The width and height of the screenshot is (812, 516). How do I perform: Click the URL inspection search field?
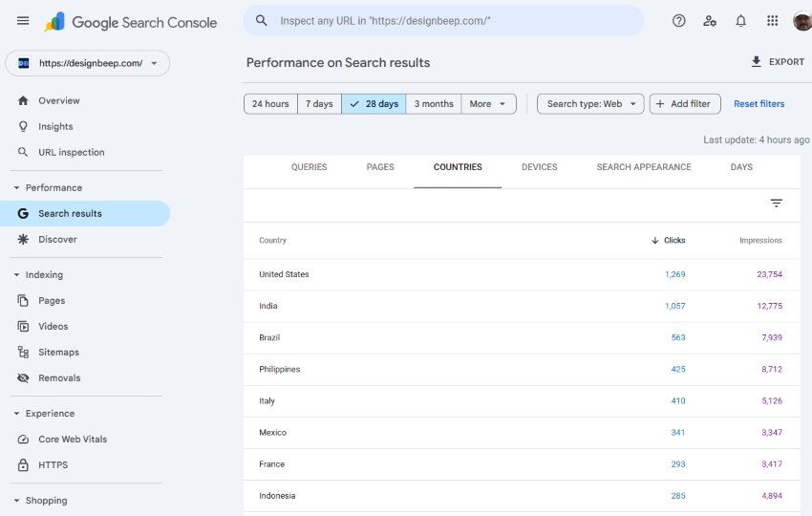[x=449, y=21]
